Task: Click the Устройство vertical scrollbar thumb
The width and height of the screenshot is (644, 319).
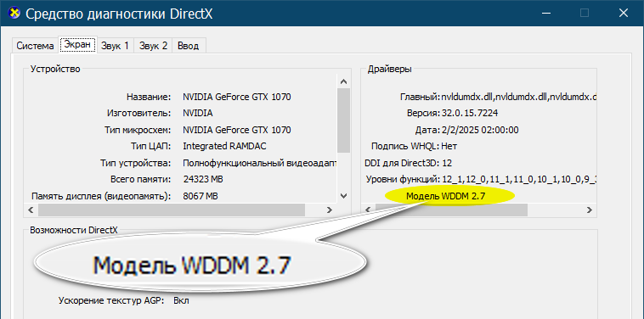Action: [x=344, y=120]
